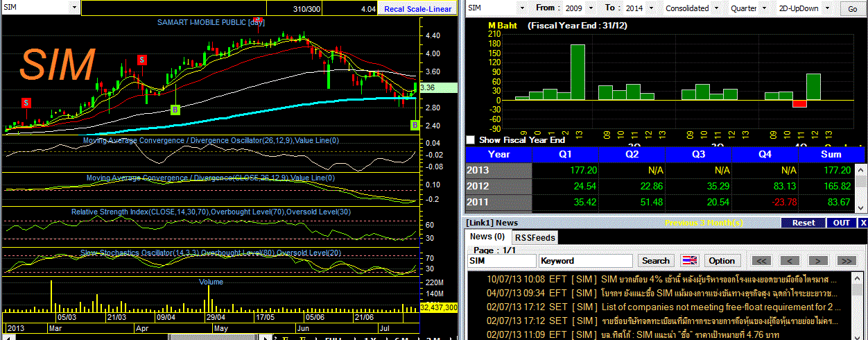Go to first news page with << button
The height and width of the screenshot is (340, 868).
(x=761, y=260)
